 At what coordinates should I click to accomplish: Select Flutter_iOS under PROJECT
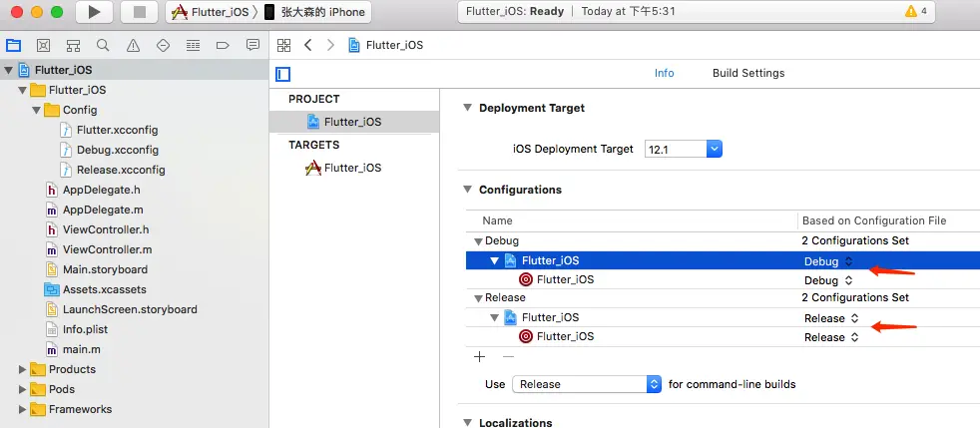coord(353,122)
